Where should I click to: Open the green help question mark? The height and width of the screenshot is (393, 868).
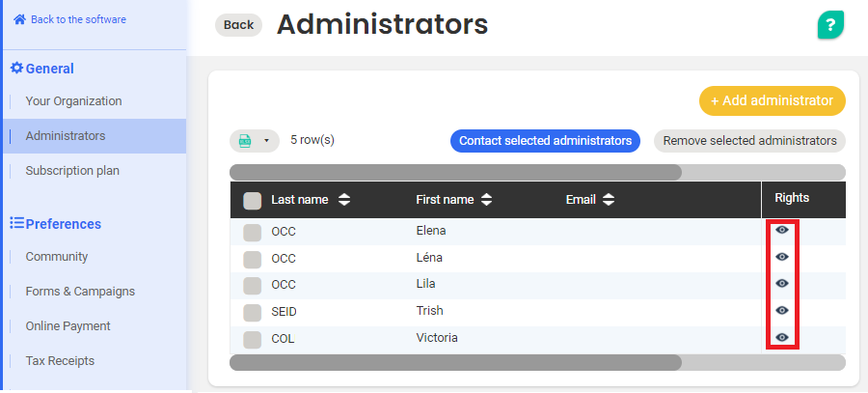830,24
